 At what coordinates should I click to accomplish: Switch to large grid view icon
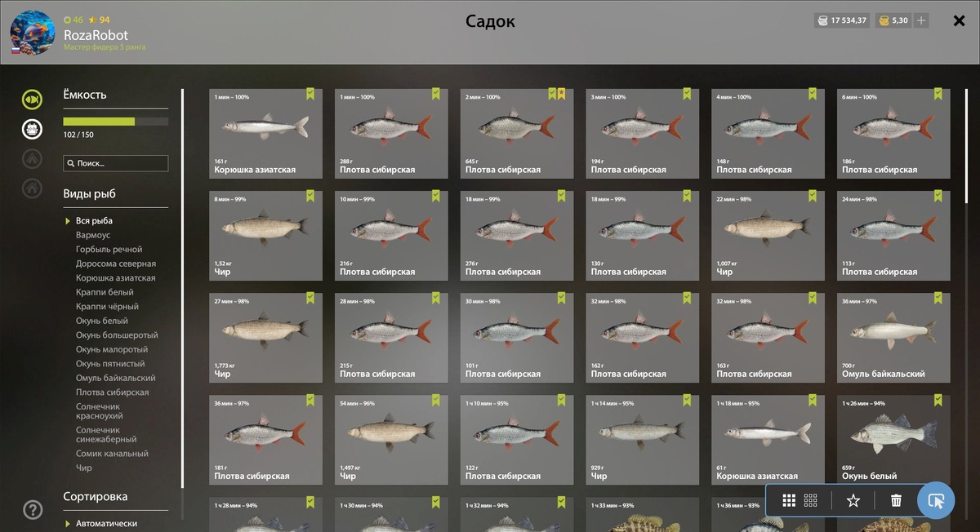point(789,500)
